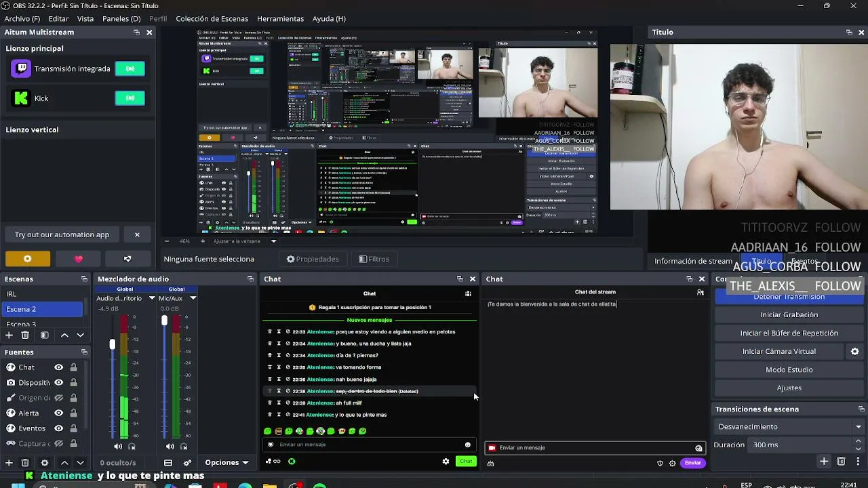This screenshot has width=868, height=488.
Task: Open scene filters icon in Escenas toolbar
Action: click(x=45, y=335)
